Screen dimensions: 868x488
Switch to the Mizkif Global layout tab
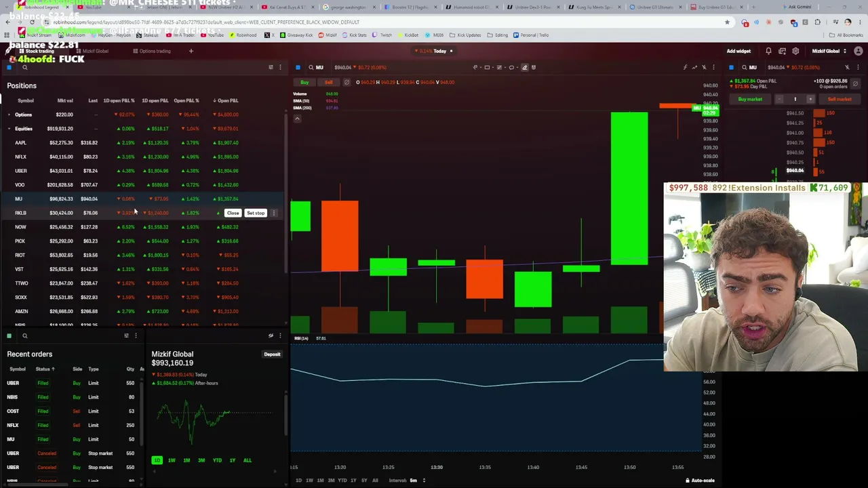point(92,51)
